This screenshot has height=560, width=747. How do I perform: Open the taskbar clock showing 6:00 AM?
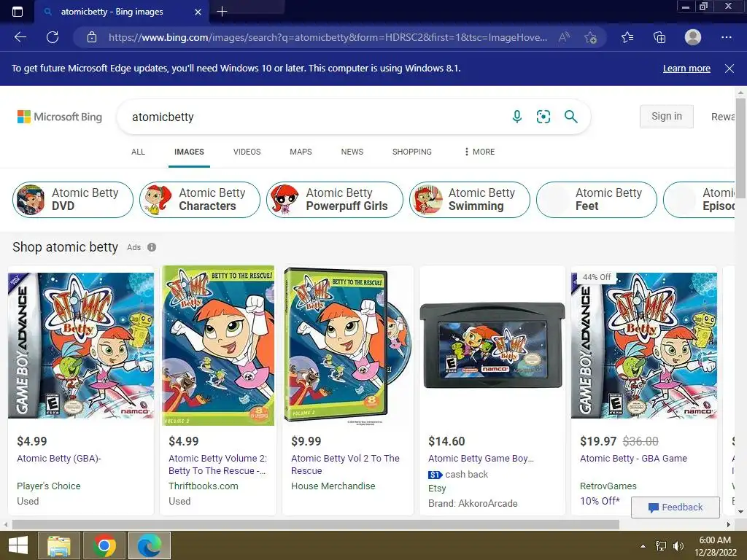coord(715,546)
